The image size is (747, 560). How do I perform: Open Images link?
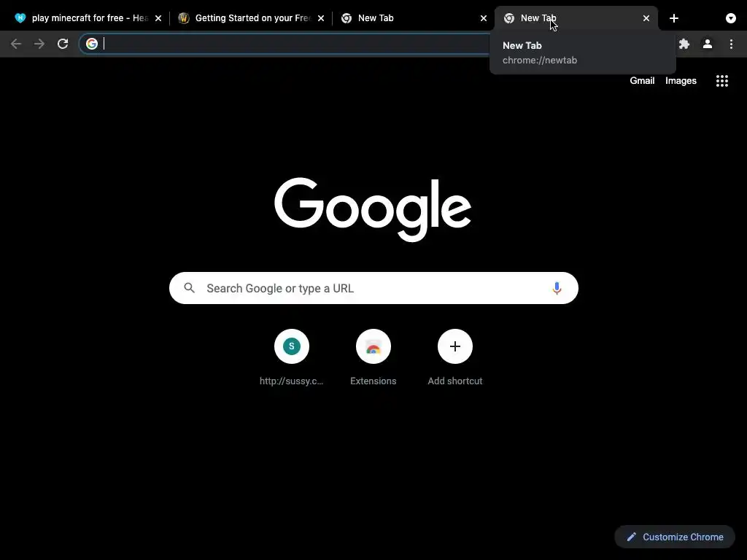681,80
